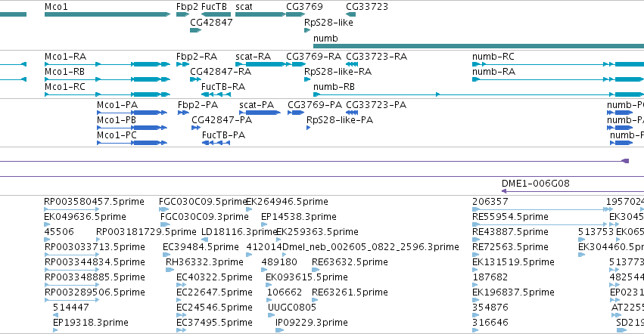Select transcript Fbp2-RA

tap(182, 64)
